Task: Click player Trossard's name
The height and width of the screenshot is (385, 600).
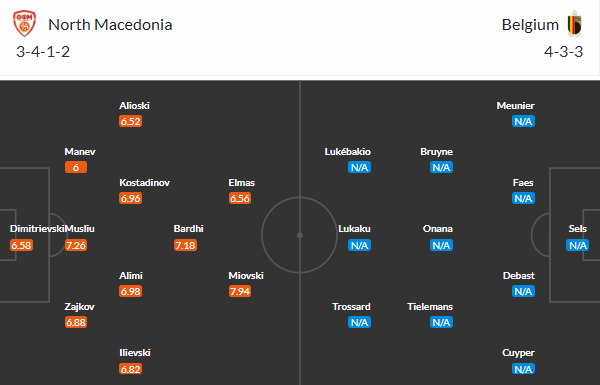Action: 351,307
